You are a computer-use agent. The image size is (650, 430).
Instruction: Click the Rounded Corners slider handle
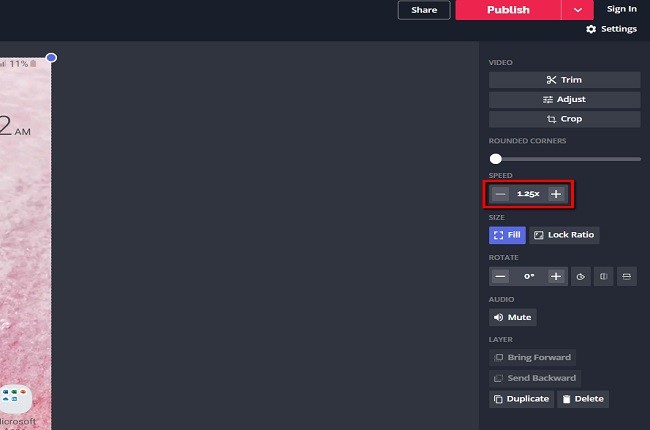(x=496, y=159)
